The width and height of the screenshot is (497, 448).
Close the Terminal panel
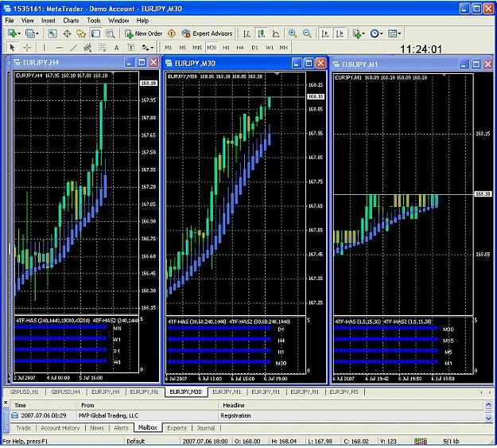(x=6, y=403)
